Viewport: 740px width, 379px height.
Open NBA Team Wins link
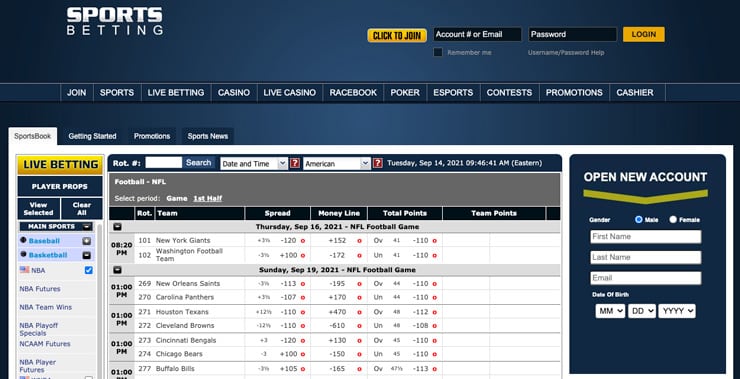[x=45, y=307]
